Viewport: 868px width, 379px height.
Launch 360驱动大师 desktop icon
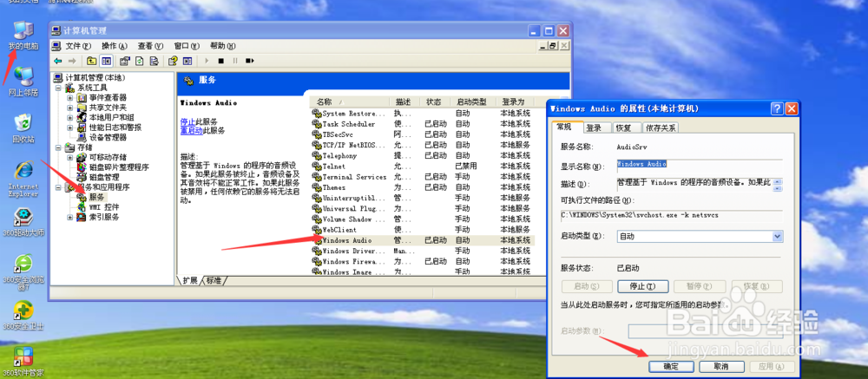[x=23, y=222]
